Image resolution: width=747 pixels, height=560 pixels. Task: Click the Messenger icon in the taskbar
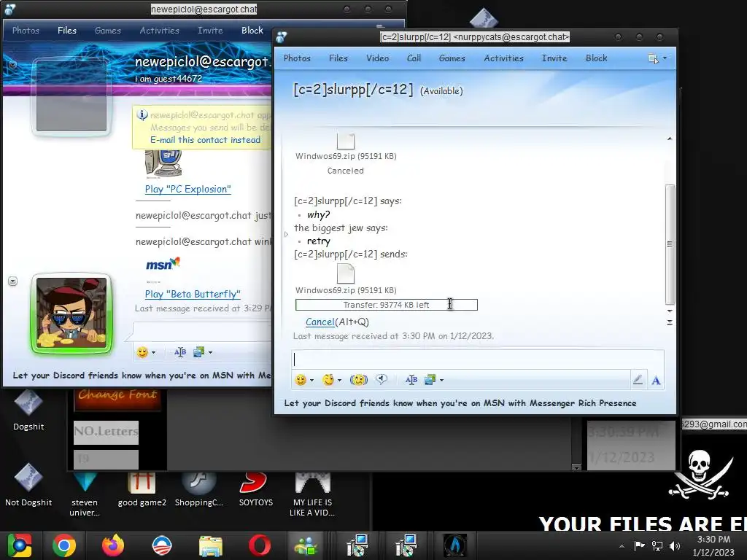point(306,545)
